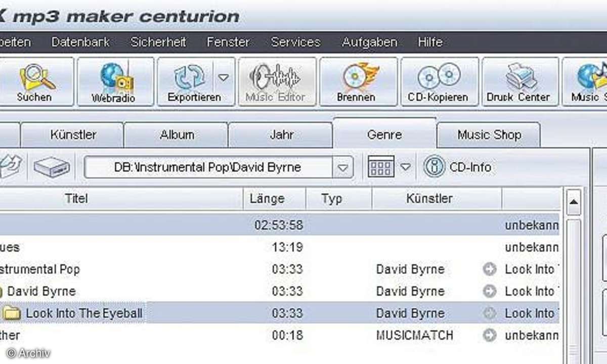607x364 pixels.
Task: Open the Sicherheit menu
Action: 158,42
